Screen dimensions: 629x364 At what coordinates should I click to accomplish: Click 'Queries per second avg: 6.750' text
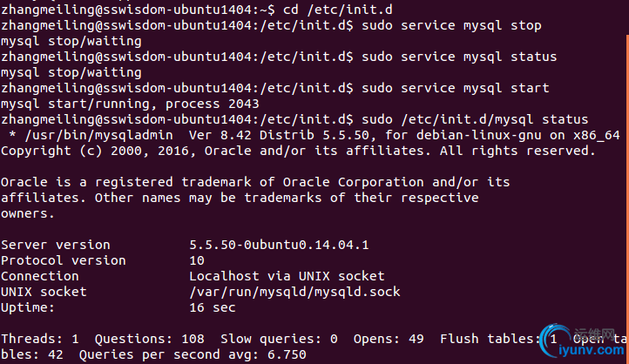click(193, 354)
